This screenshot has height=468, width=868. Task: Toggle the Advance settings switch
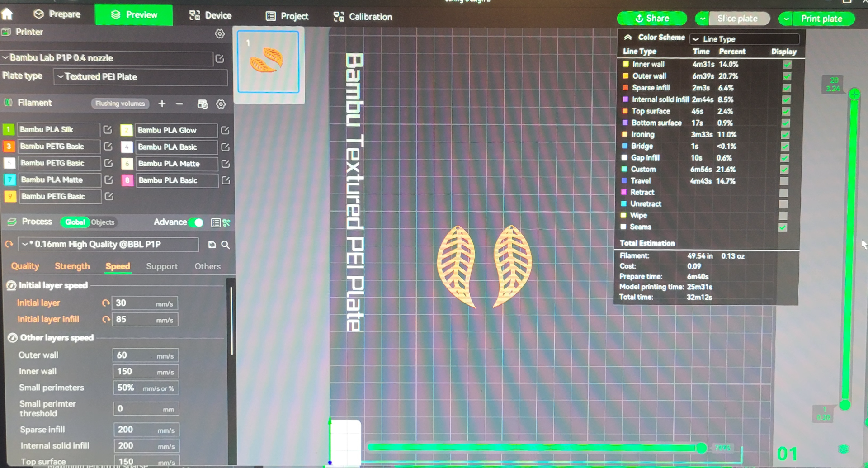pos(196,222)
